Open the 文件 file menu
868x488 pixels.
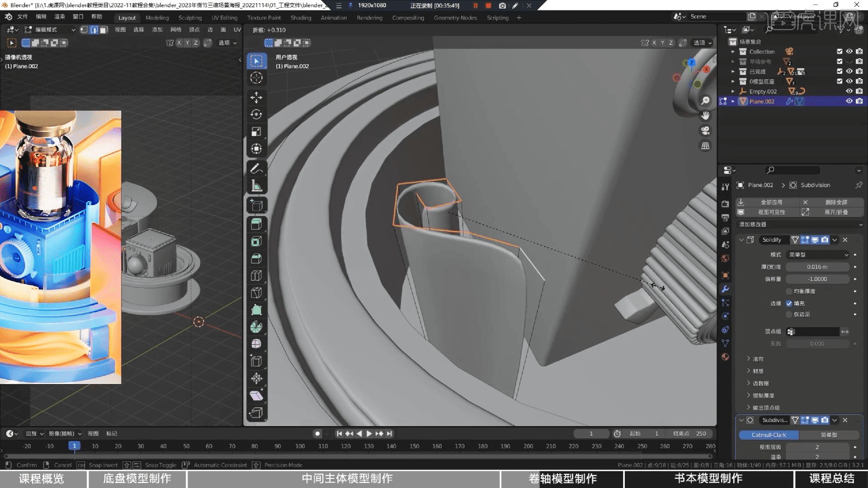pos(22,17)
